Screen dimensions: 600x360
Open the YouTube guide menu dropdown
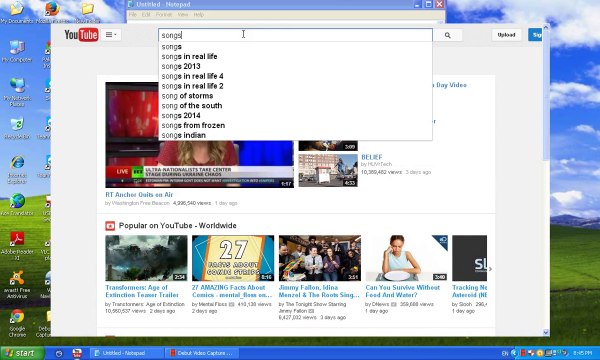(111, 35)
